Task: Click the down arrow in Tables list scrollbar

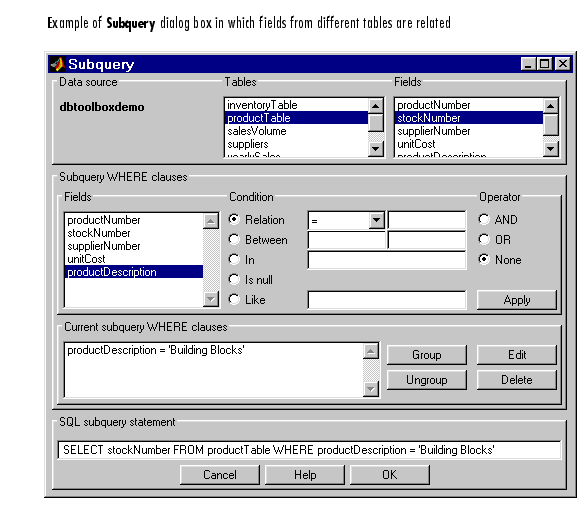Action: tap(376, 149)
